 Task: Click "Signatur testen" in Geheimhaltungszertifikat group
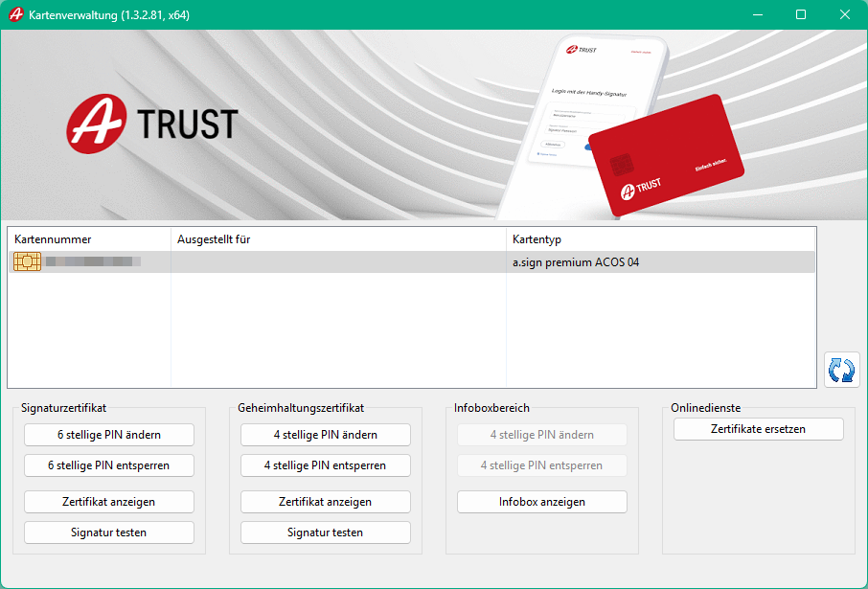[x=326, y=532]
